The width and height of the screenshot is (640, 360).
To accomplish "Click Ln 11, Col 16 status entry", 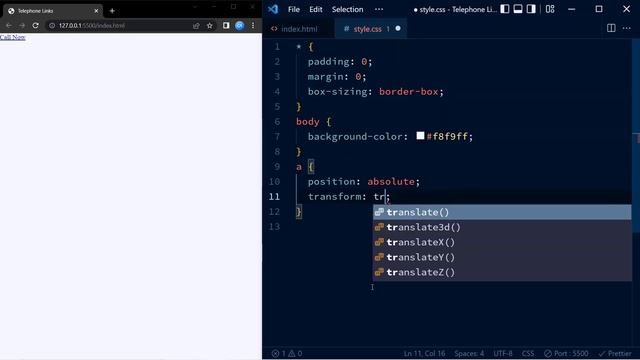I will (424, 353).
